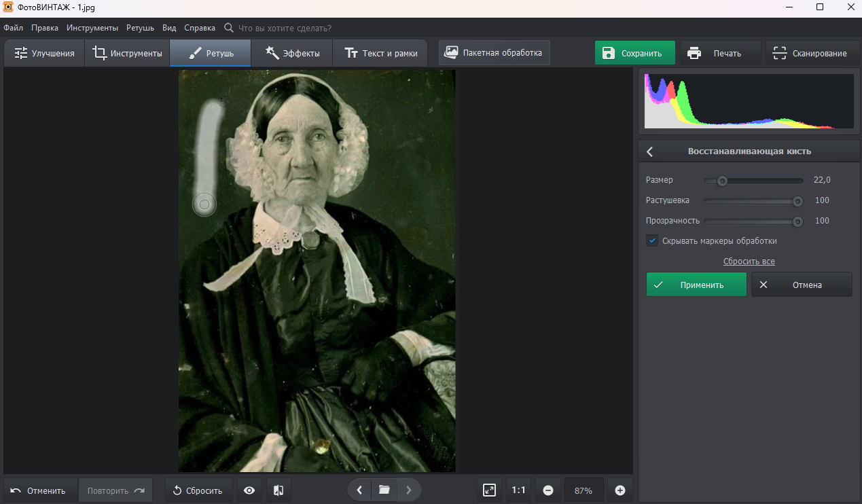Go to next photo arrow
This screenshot has height=504, width=862.
pos(408,490)
